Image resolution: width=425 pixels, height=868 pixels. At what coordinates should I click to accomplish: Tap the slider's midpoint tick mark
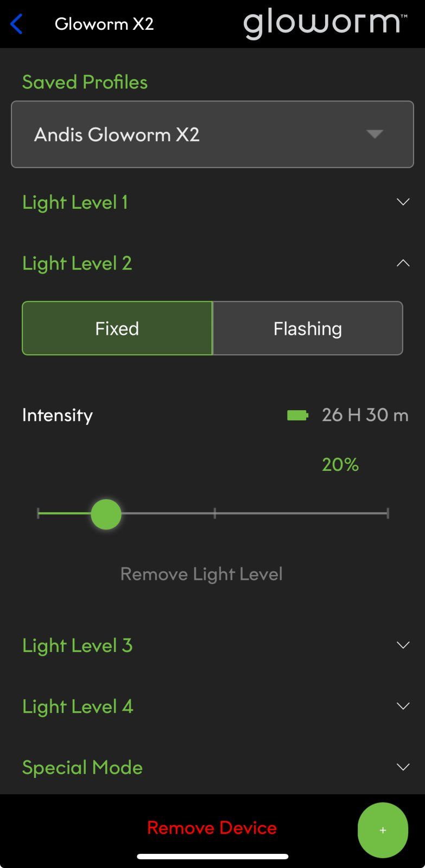point(215,513)
